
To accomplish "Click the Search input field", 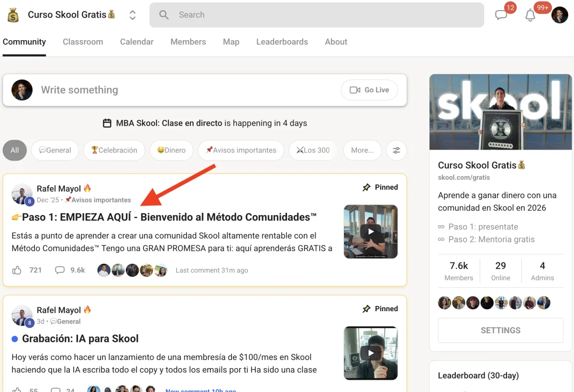I will pos(317,15).
